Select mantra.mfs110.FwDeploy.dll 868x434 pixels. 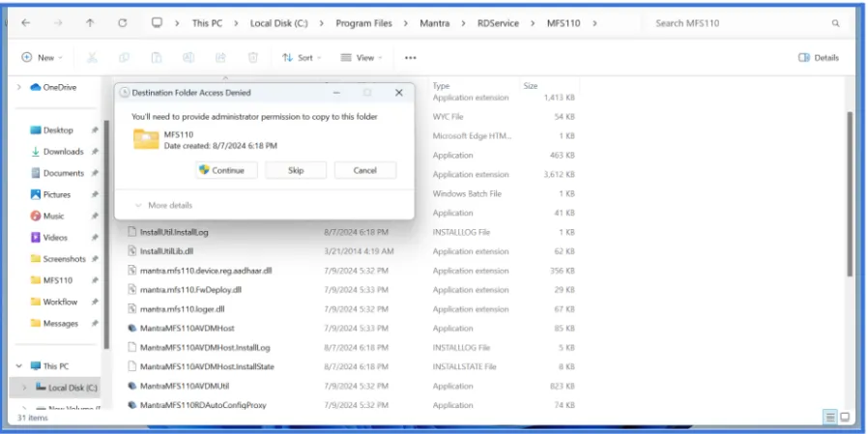(190, 290)
